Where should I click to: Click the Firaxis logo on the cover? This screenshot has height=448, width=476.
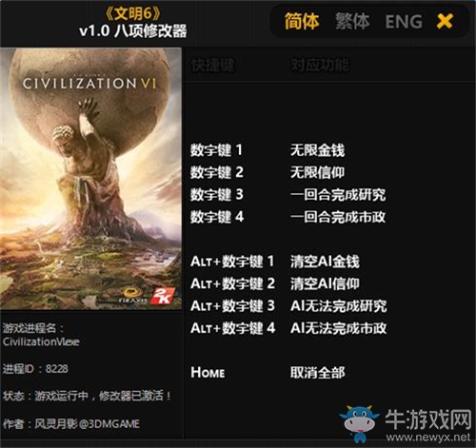click(133, 296)
